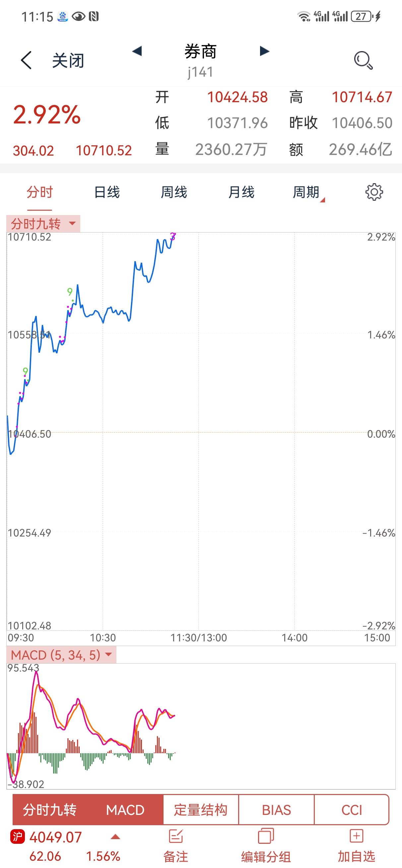This screenshot has width=402, height=868.
Task: Enable the 定量结构 indicator
Action: pos(201,810)
